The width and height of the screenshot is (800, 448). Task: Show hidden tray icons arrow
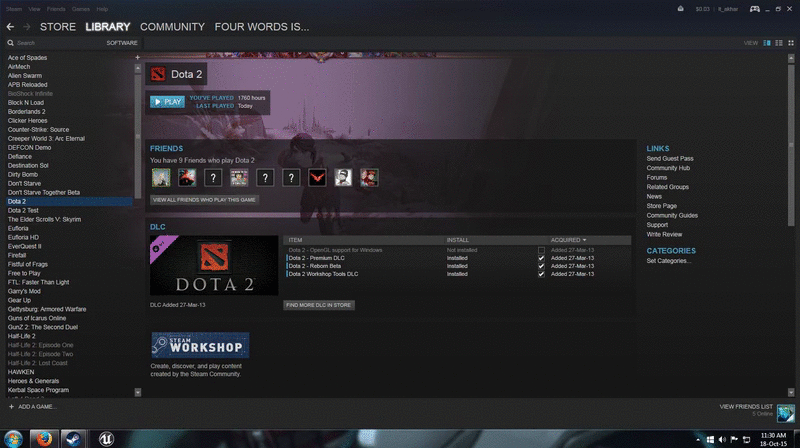(698, 439)
